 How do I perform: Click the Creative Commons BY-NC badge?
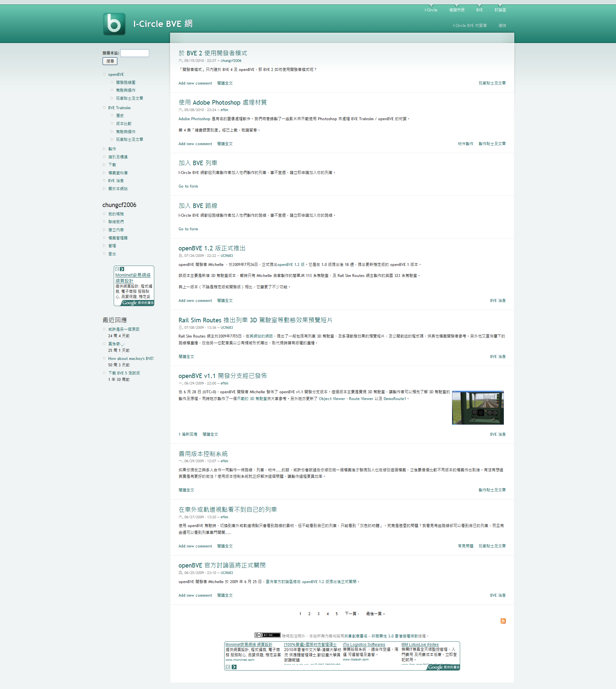(x=267, y=635)
